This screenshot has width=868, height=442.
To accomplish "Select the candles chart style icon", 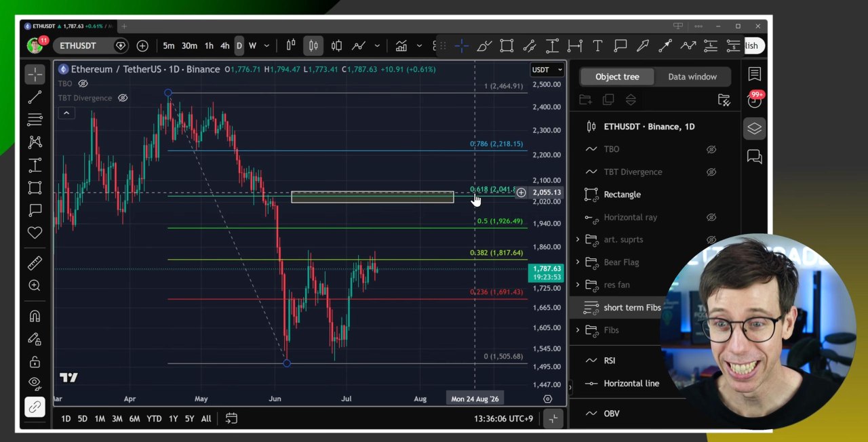I will click(313, 45).
